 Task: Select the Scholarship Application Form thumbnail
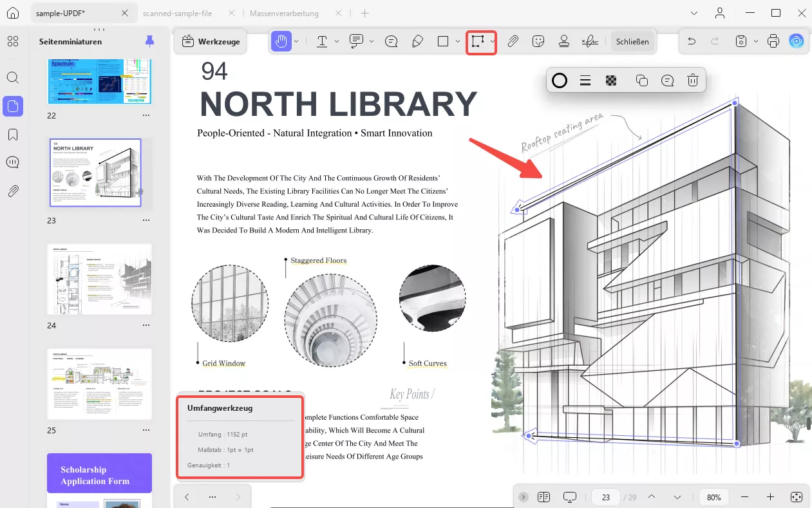pyautogui.click(x=100, y=480)
